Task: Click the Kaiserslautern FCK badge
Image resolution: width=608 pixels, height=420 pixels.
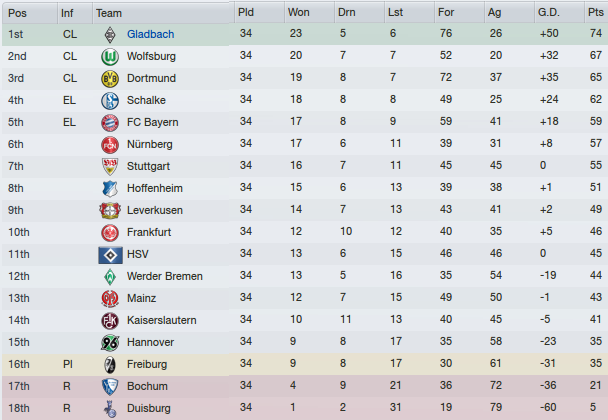Action: [110, 321]
